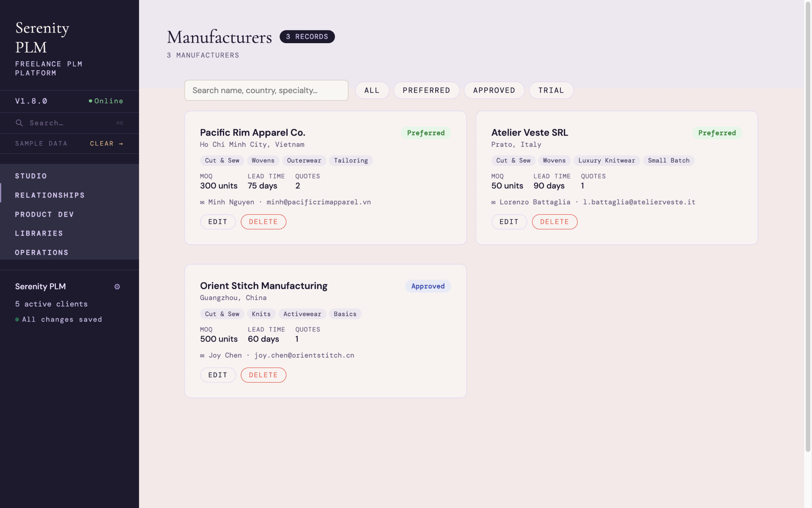This screenshot has width=812, height=508.
Task: Click Preferred badge on Pacific Rim card
Action: click(426, 133)
